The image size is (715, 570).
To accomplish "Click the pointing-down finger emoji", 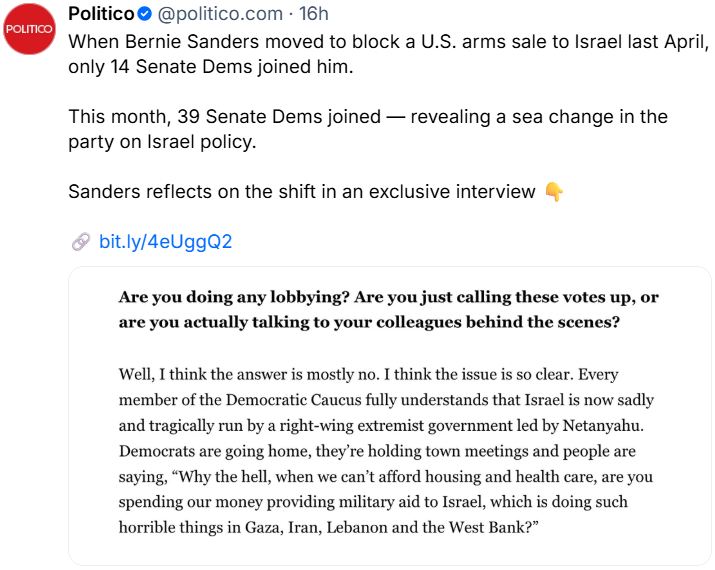I will click(554, 191).
